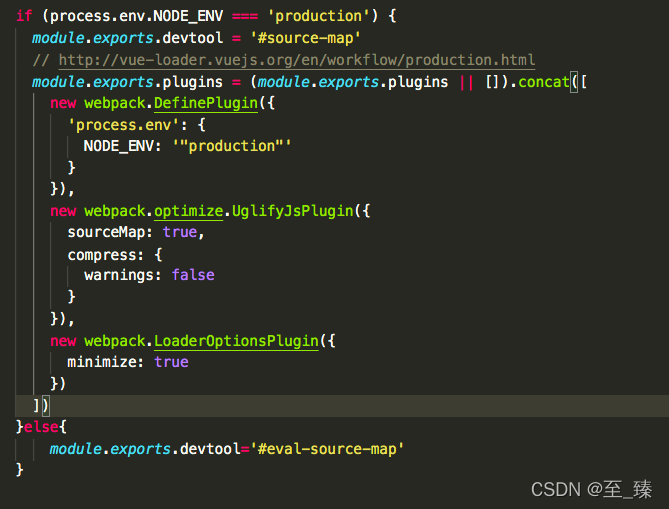Viewport: 669px width, 509px height.
Task: Select the DefinePlugin identifier
Action: [x=206, y=103]
